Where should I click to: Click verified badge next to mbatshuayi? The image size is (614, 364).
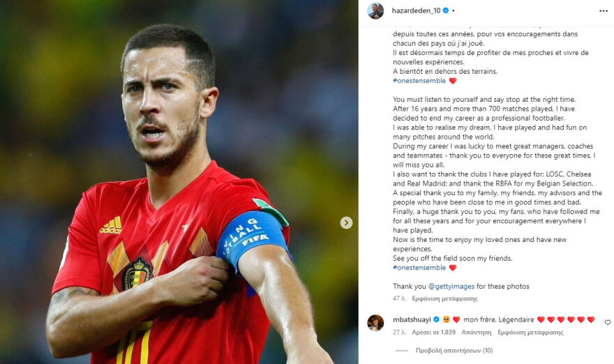tap(436, 319)
